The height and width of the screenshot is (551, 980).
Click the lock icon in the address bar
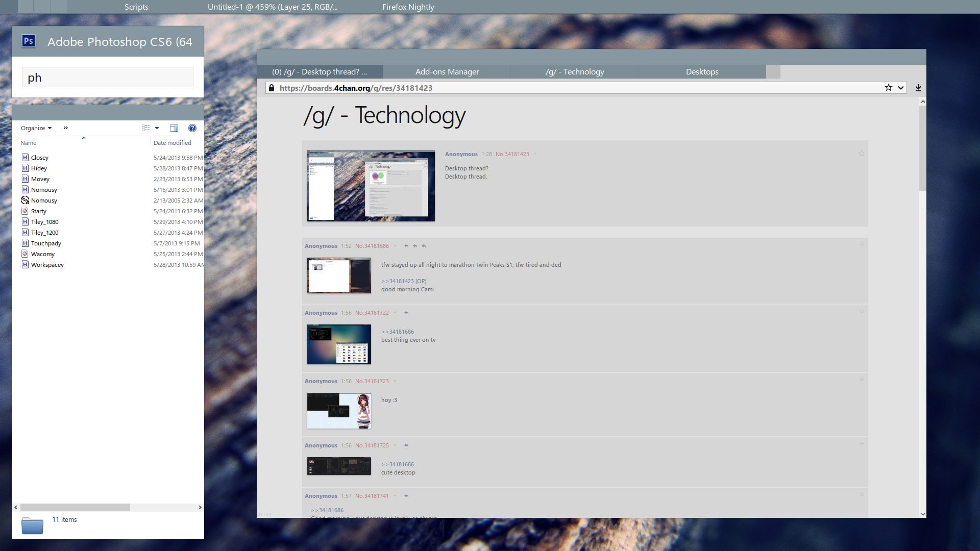(x=271, y=88)
